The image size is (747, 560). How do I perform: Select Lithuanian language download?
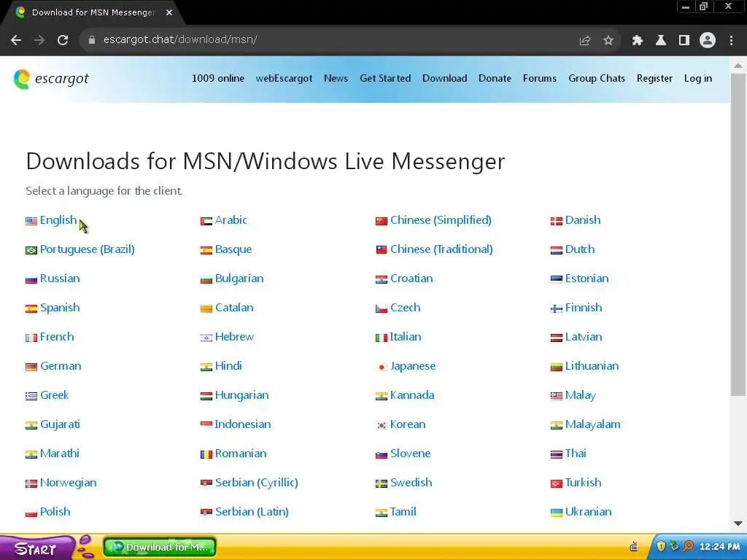point(592,366)
